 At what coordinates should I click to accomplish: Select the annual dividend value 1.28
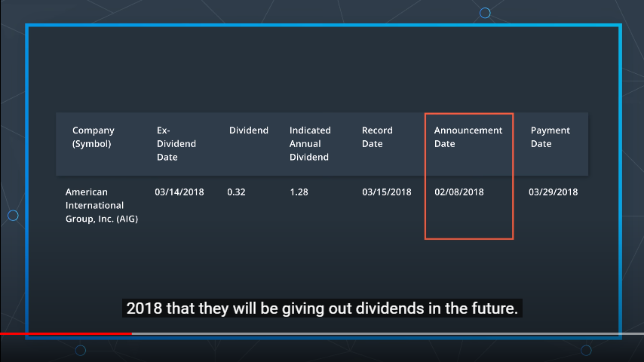[x=299, y=192]
